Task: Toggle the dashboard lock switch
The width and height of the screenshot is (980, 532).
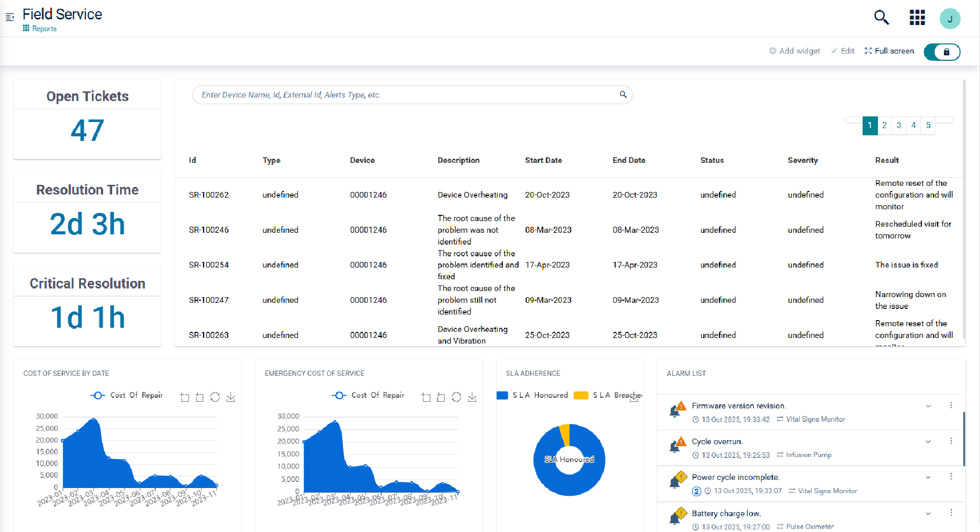Action: point(942,52)
